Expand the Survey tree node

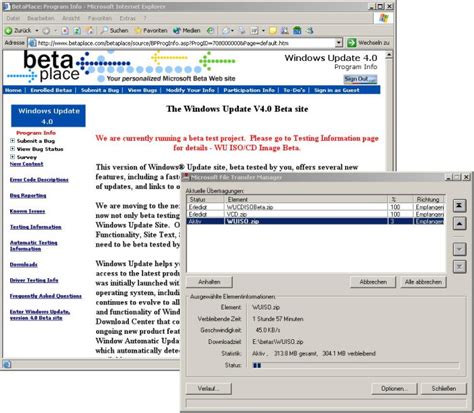click(x=12, y=157)
